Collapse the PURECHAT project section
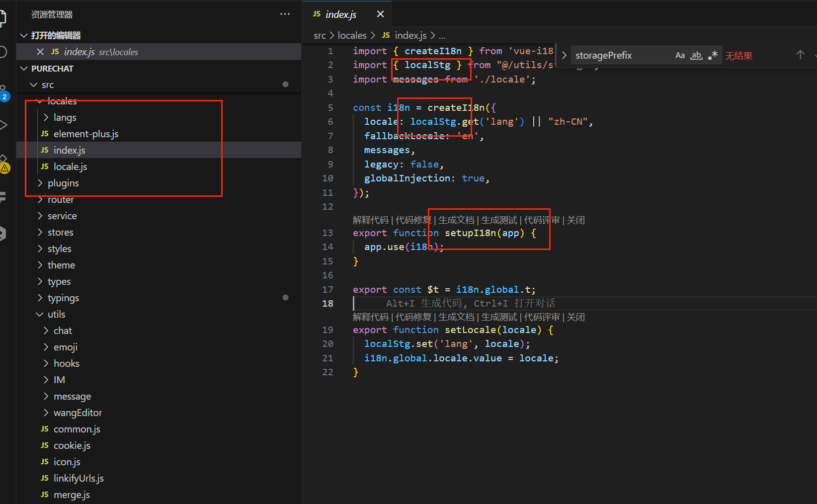This screenshot has width=817, height=504. (x=23, y=68)
